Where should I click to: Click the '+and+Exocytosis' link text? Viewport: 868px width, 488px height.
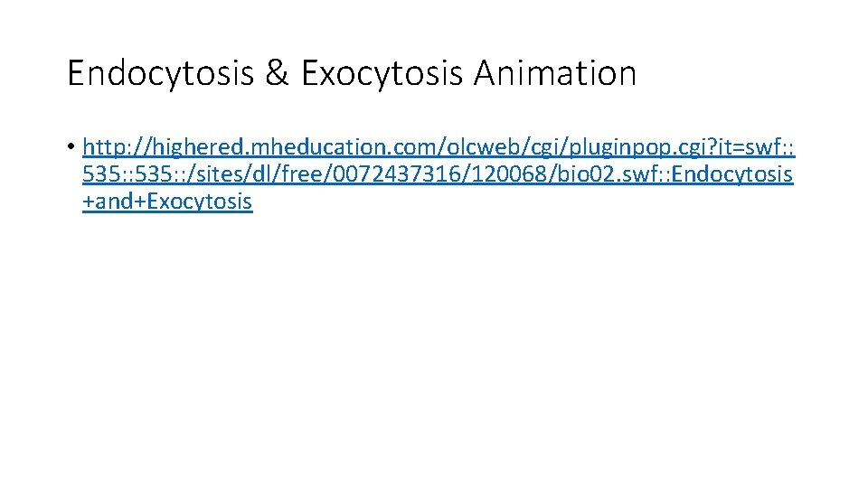(167, 202)
